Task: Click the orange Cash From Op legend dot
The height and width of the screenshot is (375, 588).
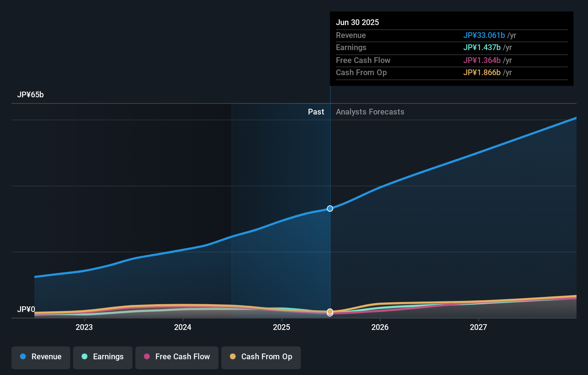Action: pyautogui.click(x=234, y=357)
